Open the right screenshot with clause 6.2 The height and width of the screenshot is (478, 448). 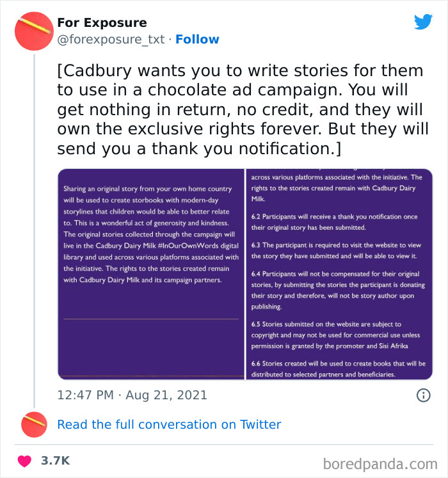pos(339,274)
